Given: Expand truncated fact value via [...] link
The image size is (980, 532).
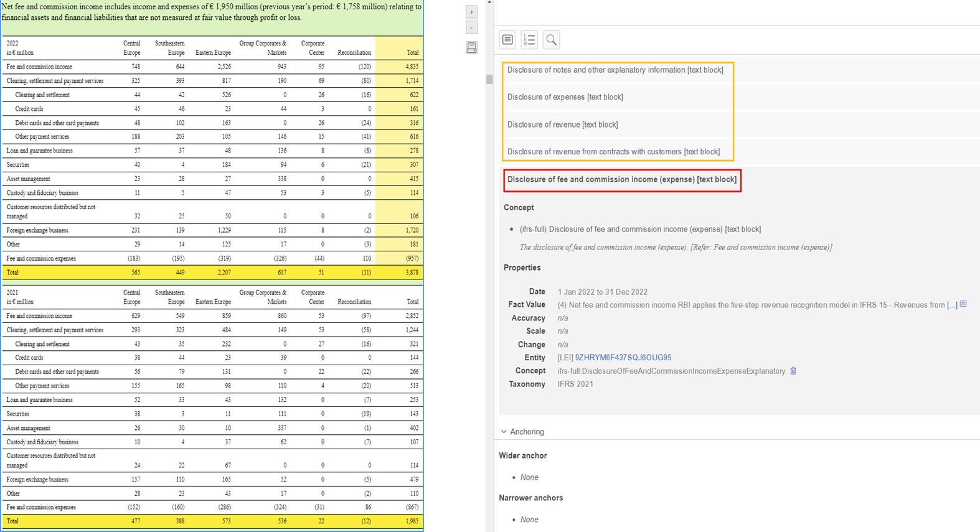Looking at the screenshot, I should coord(951,305).
